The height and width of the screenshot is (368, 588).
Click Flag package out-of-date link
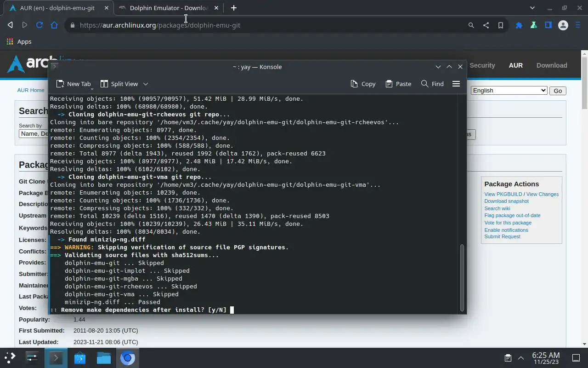pos(512,215)
